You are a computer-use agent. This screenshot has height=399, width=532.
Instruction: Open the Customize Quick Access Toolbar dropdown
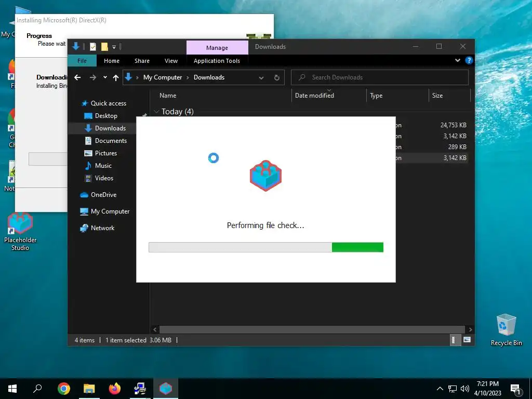point(114,47)
